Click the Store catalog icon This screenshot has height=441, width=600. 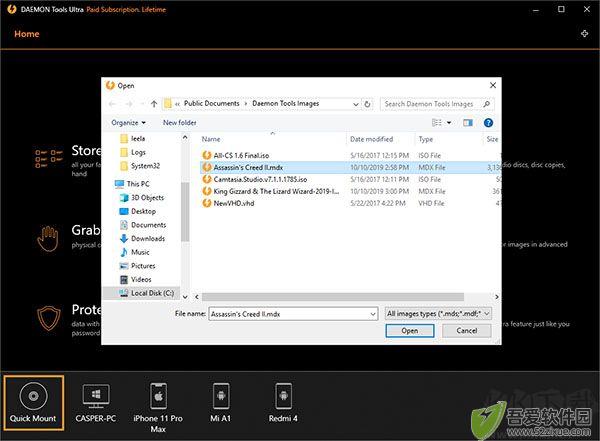(49, 159)
